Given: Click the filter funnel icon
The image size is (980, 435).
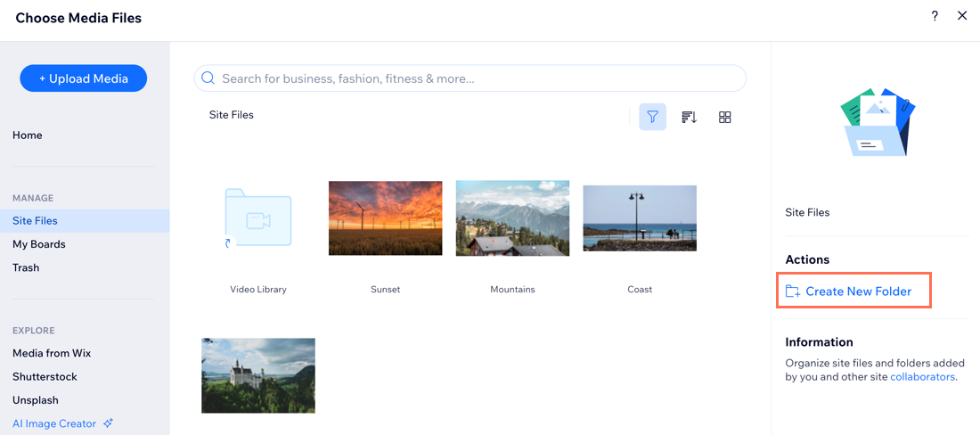Looking at the screenshot, I should (x=652, y=117).
